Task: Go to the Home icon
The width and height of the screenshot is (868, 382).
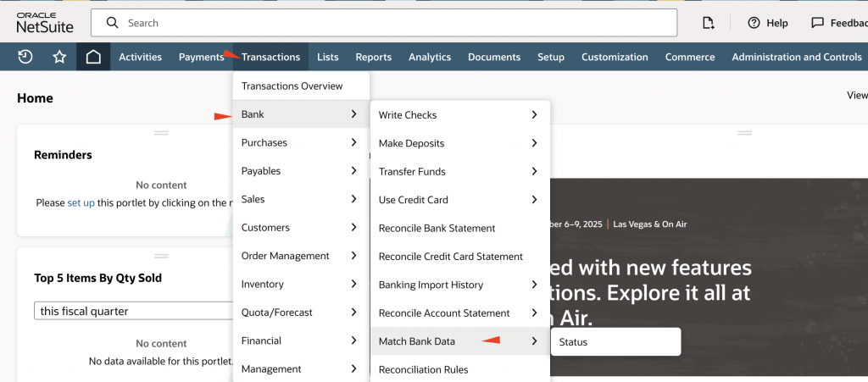Action: coord(93,57)
